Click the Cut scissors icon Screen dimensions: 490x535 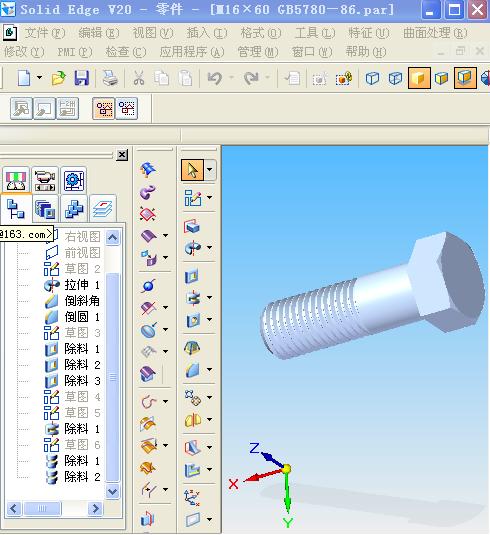(x=139, y=78)
